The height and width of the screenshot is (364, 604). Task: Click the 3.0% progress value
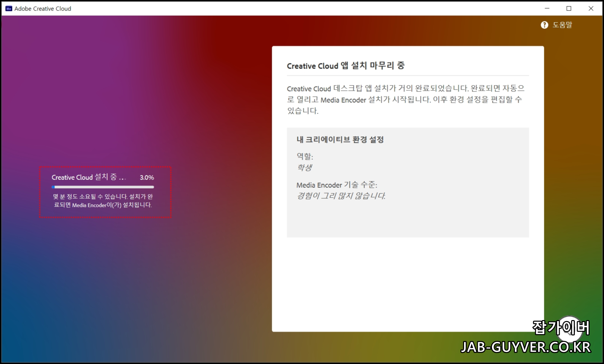pos(147,178)
